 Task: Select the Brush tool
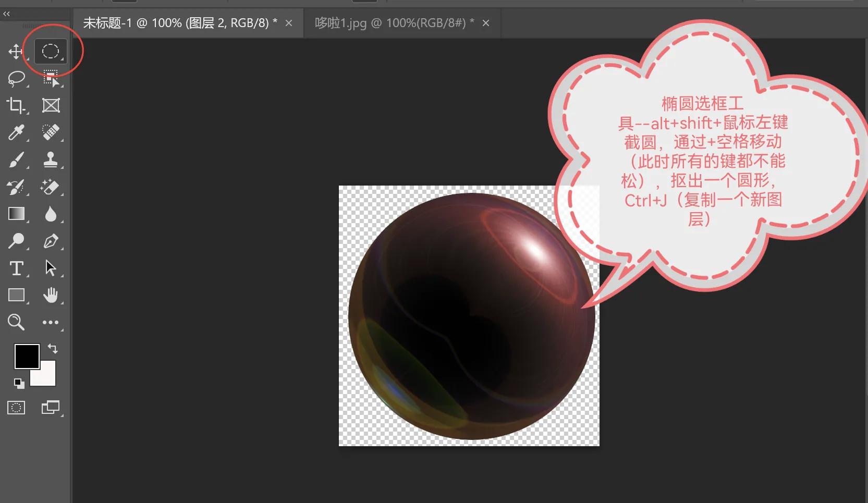tap(16, 160)
